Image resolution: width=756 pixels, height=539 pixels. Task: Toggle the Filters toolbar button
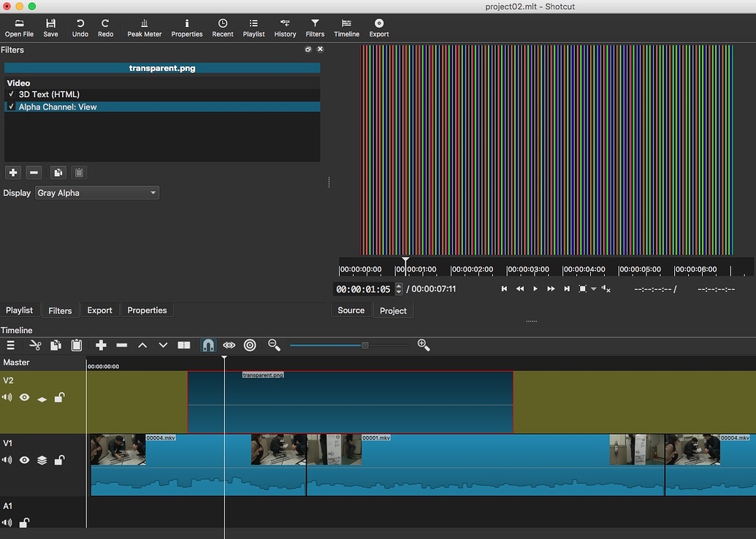click(315, 28)
